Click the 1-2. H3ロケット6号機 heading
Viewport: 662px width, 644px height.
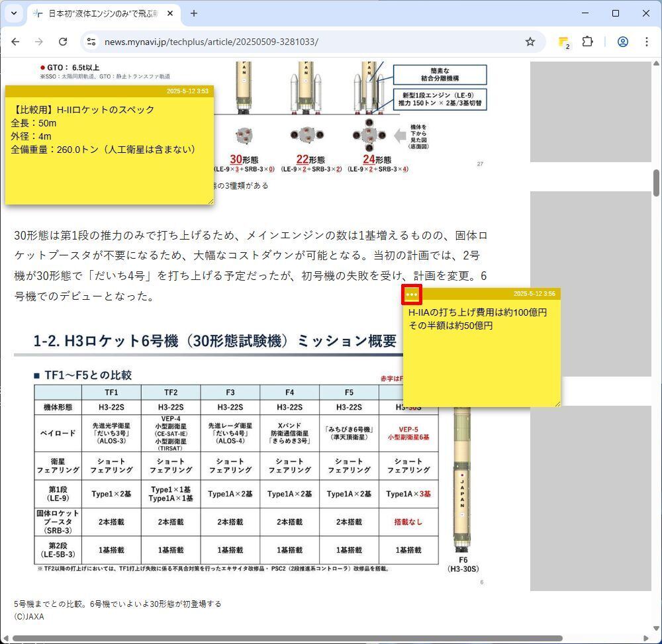click(x=214, y=341)
